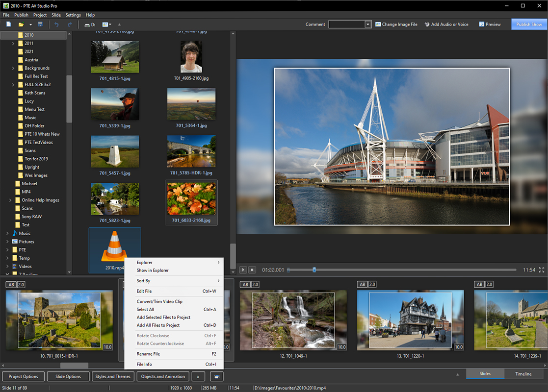This screenshot has height=392, width=548.
Task: Choose Rename File in context menu
Action: 174,354
